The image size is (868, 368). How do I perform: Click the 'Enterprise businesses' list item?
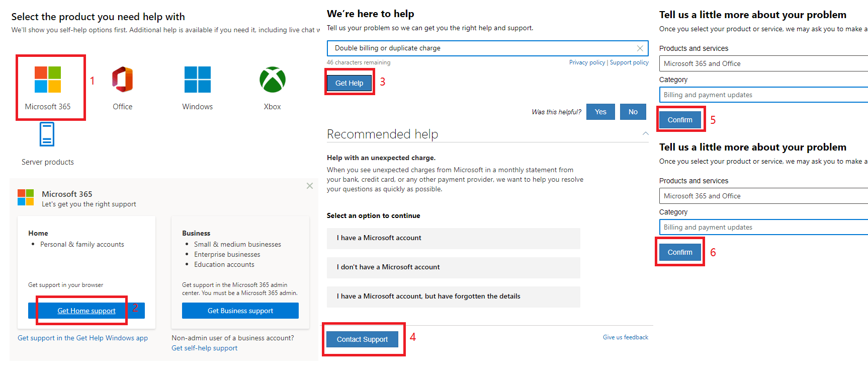point(227,254)
